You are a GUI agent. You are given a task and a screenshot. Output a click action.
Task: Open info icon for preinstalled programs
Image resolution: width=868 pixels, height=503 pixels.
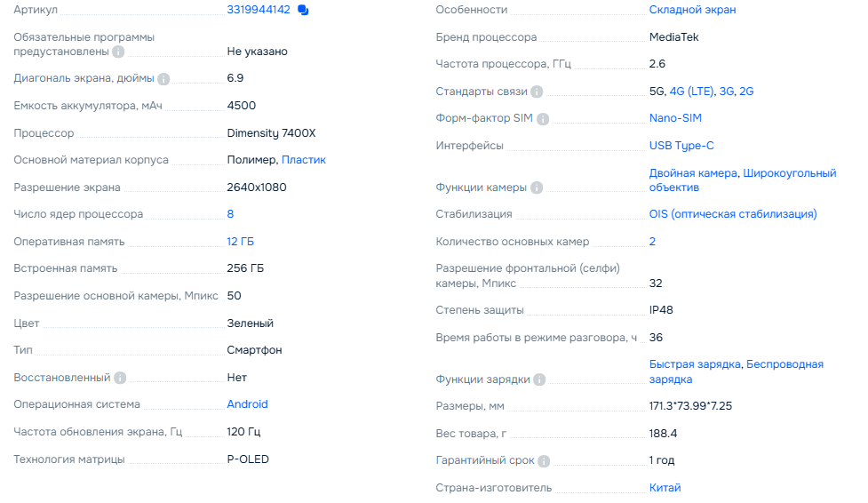(x=118, y=52)
